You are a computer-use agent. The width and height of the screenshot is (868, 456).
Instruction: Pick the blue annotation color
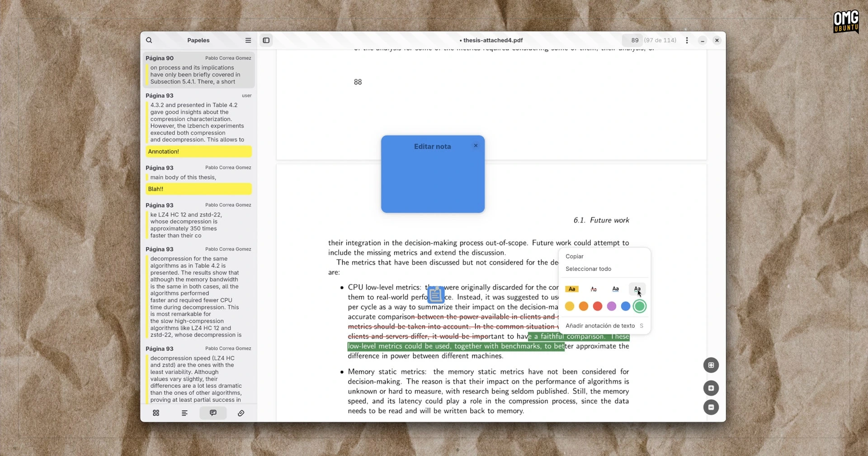click(x=626, y=306)
